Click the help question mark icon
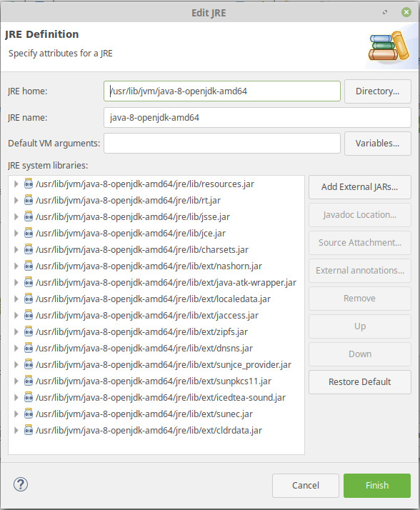The image size is (420, 510). click(x=21, y=484)
